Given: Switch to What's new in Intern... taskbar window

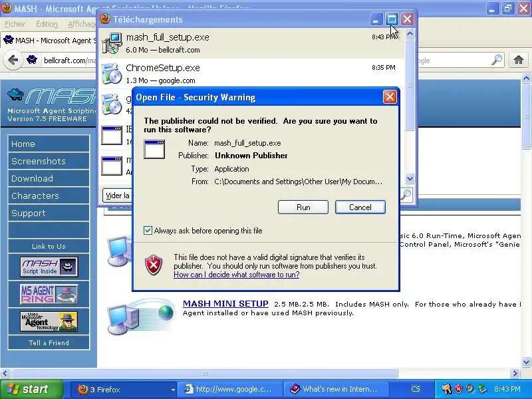Looking at the screenshot, I should click(x=337, y=390).
